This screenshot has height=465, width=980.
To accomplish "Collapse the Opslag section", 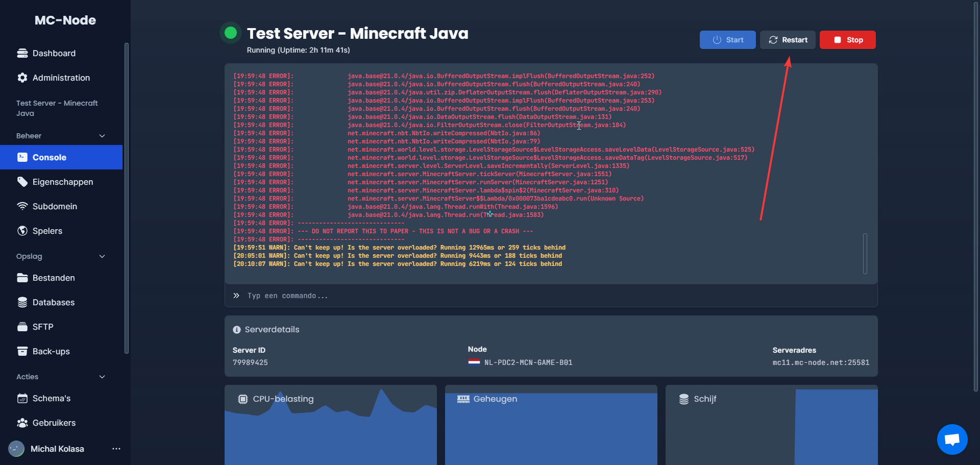I will 102,256.
